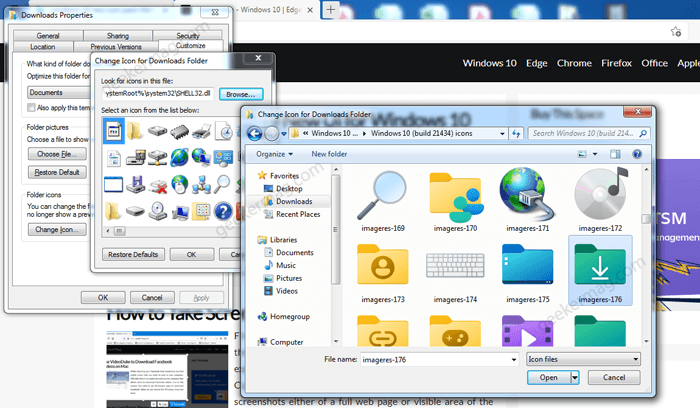Expand the view options dropdown arrow

pos(595,154)
